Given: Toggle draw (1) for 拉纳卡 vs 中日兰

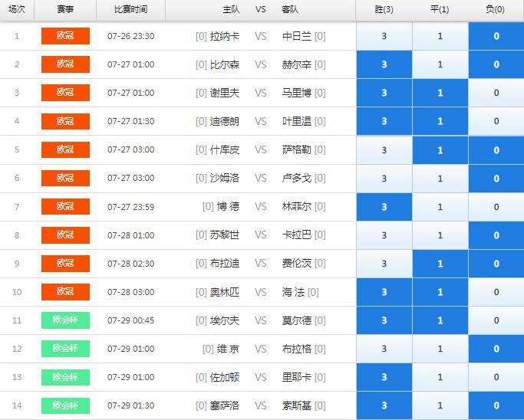Looking at the screenshot, I should click(440, 36).
